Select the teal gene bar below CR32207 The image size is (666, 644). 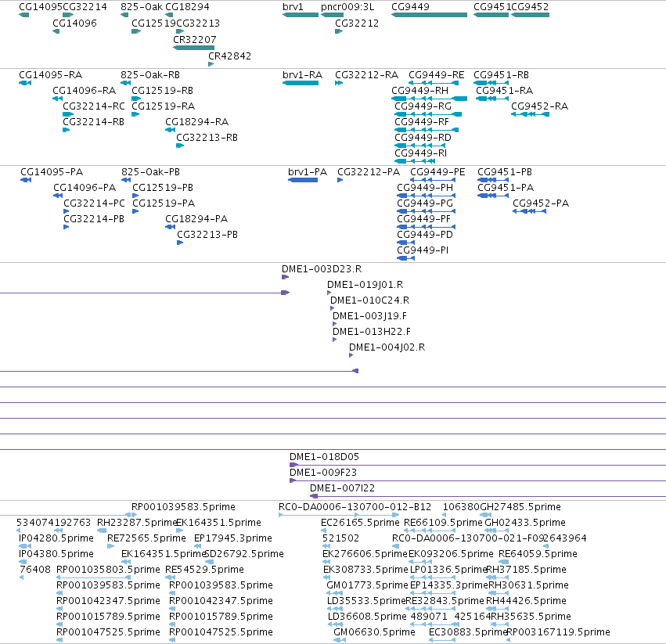[x=193, y=48]
